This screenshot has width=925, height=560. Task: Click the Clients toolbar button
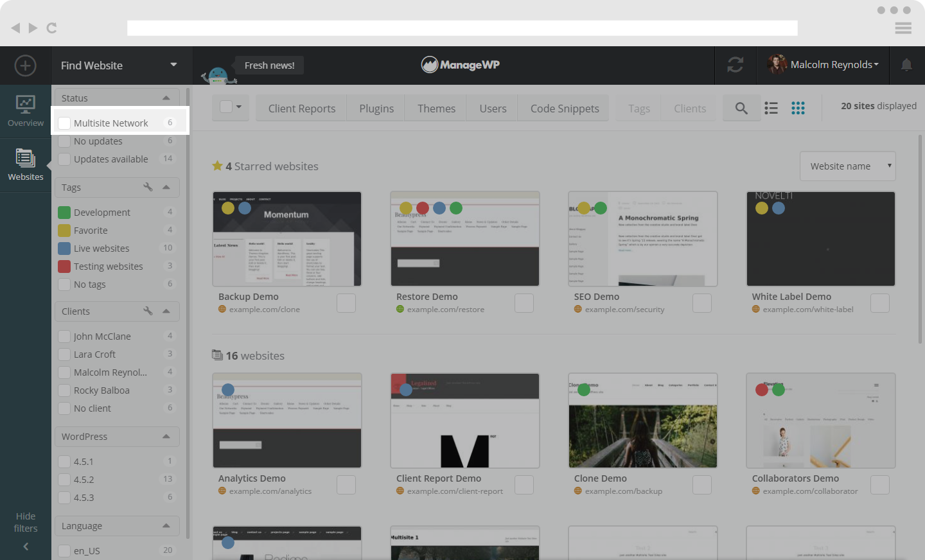(x=690, y=109)
